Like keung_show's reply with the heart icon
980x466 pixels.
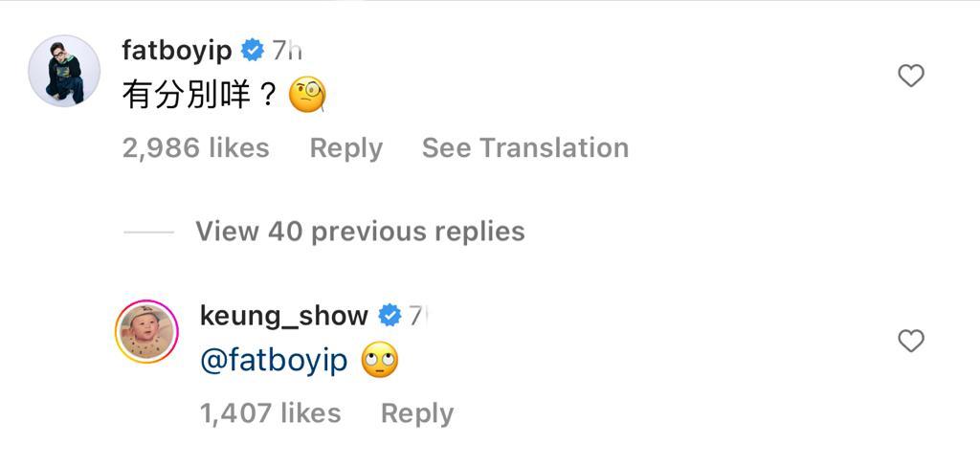point(911,341)
